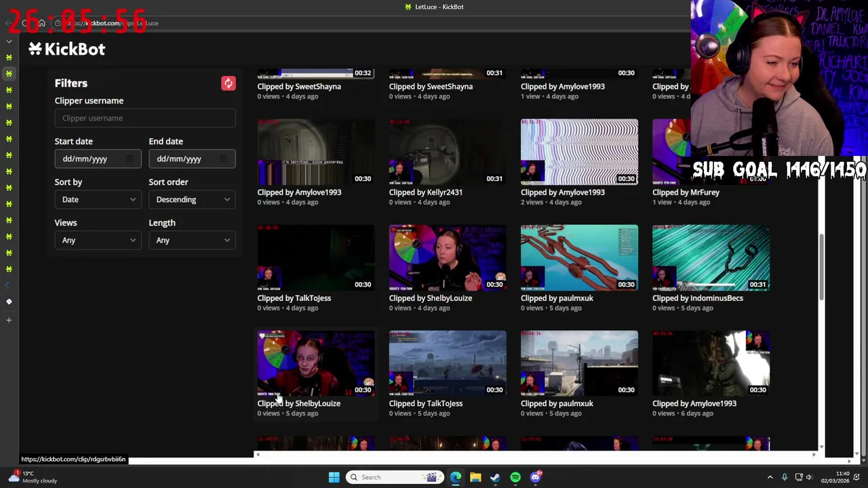The width and height of the screenshot is (868, 488).
Task: Click the 'LetLuce - KickBot' window title
Action: pyautogui.click(x=439, y=7)
